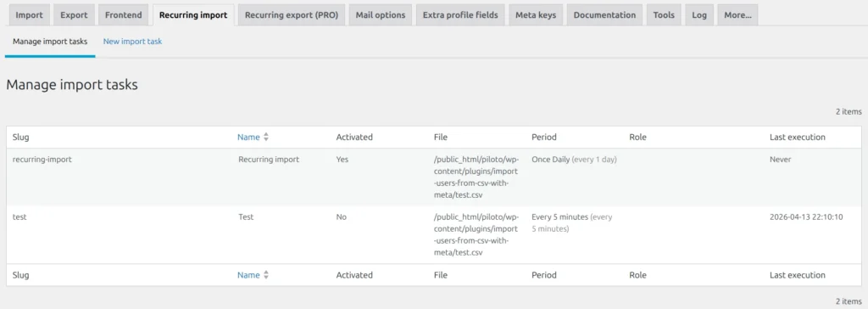Click the Slug column header
This screenshot has width=868, height=309.
pos(20,137)
